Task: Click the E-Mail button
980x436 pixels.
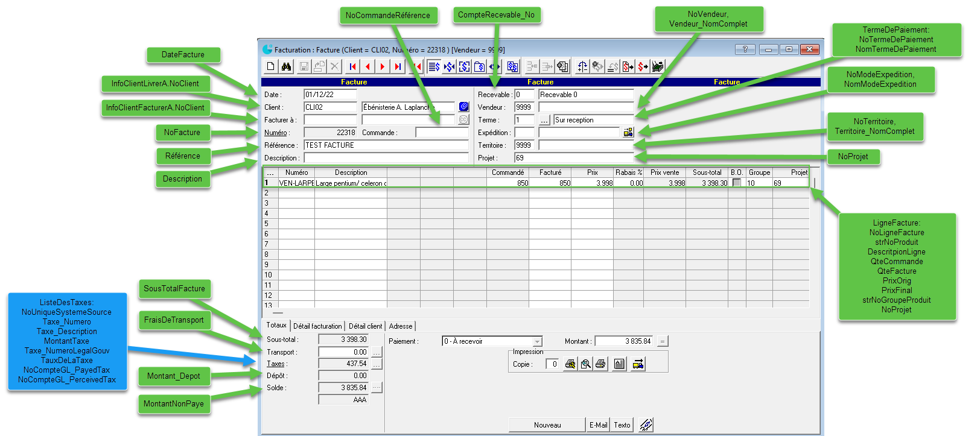Action: pyautogui.click(x=598, y=425)
